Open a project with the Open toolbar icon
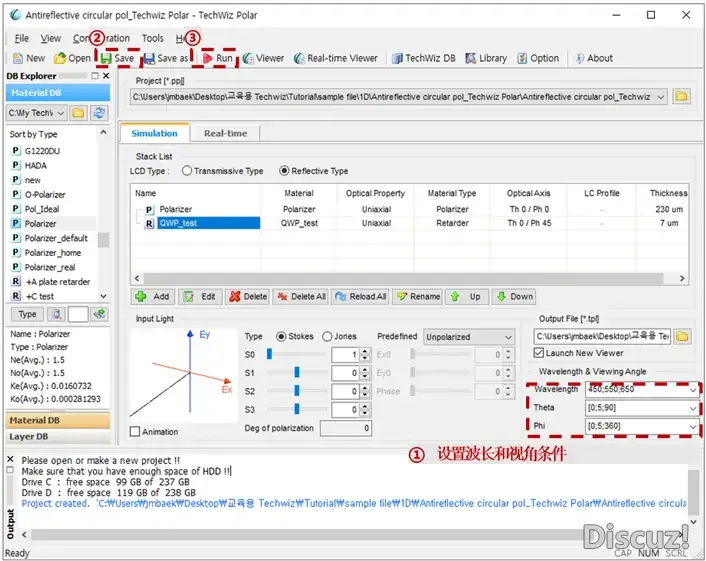706x561 pixels. coord(59,58)
